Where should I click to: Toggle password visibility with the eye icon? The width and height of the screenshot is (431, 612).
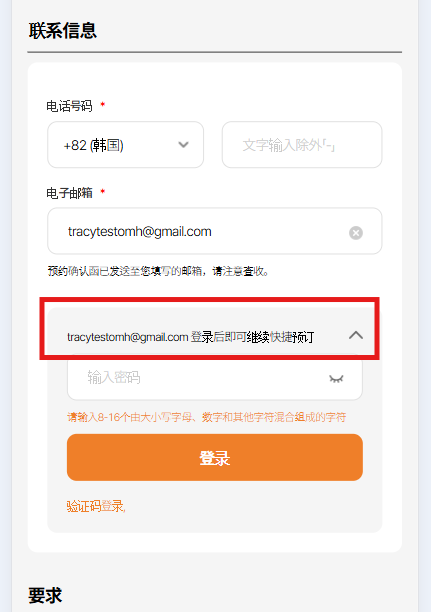(336, 378)
